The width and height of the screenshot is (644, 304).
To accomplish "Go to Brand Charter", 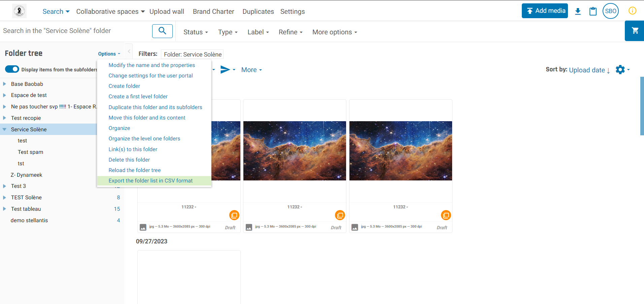I will [213, 11].
